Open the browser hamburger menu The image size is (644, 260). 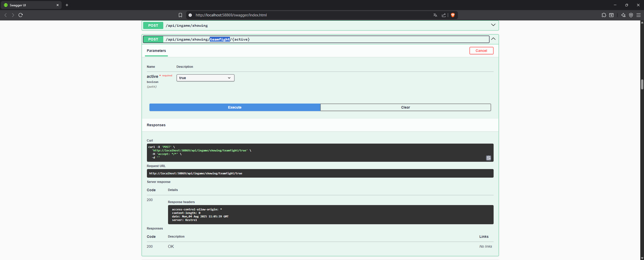[638, 15]
